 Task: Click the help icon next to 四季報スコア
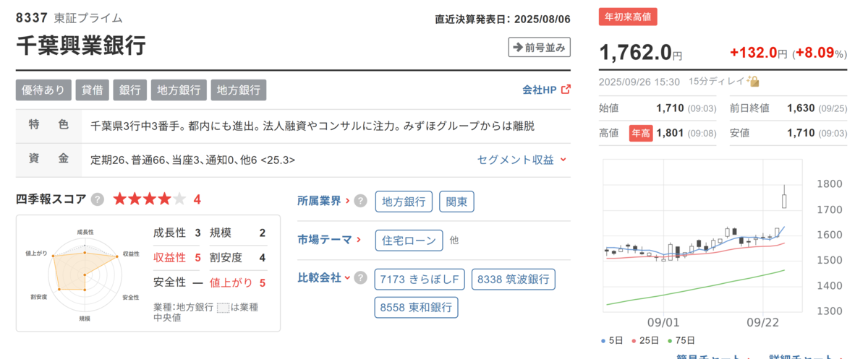pos(98,199)
